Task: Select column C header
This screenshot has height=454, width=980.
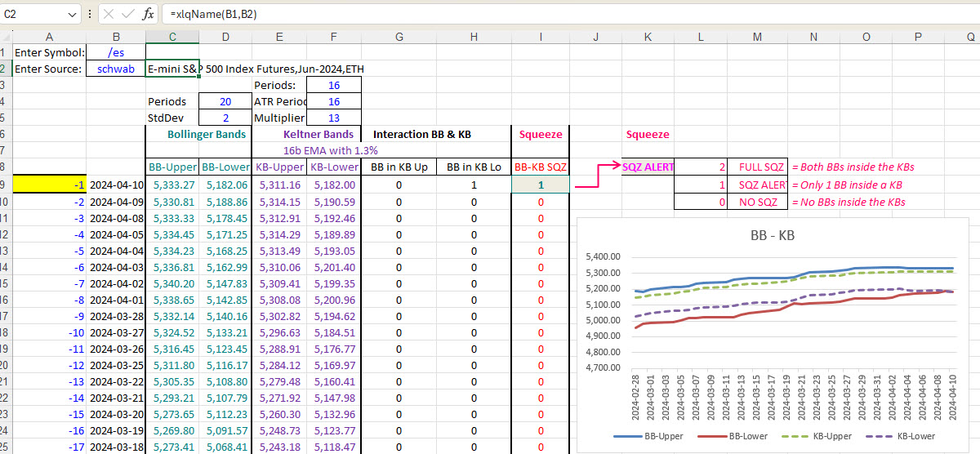Action: tap(171, 37)
